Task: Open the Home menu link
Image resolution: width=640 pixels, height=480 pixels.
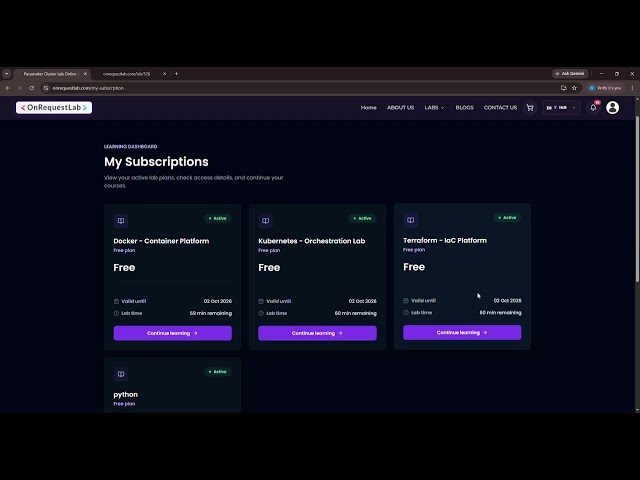Action: pyautogui.click(x=369, y=107)
